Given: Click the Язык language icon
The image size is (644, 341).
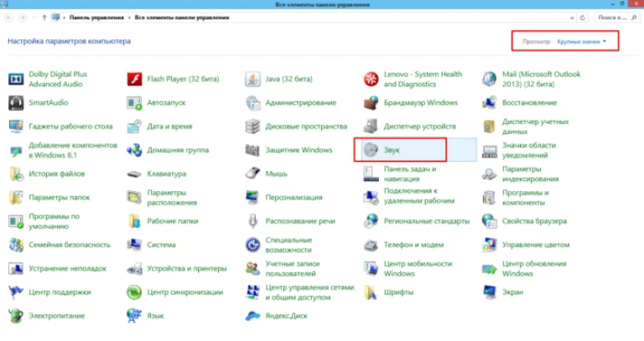Looking at the screenshot, I should click(134, 316).
